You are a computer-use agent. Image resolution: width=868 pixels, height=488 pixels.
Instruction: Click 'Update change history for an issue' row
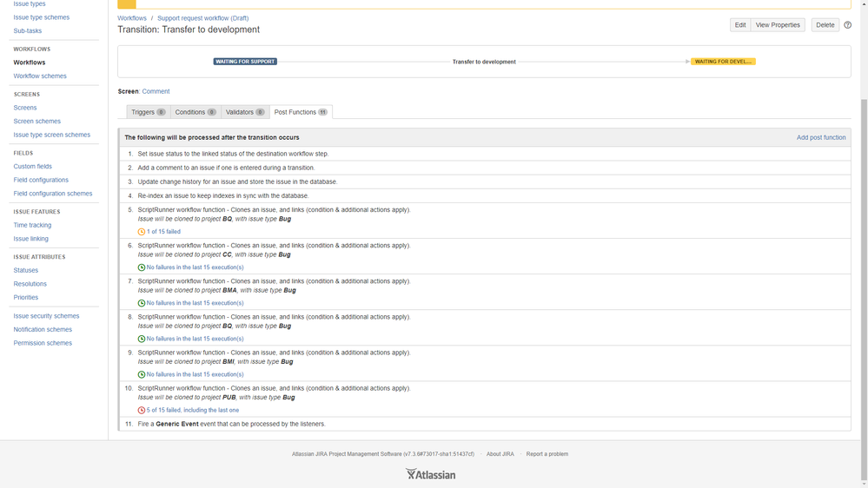click(485, 181)
